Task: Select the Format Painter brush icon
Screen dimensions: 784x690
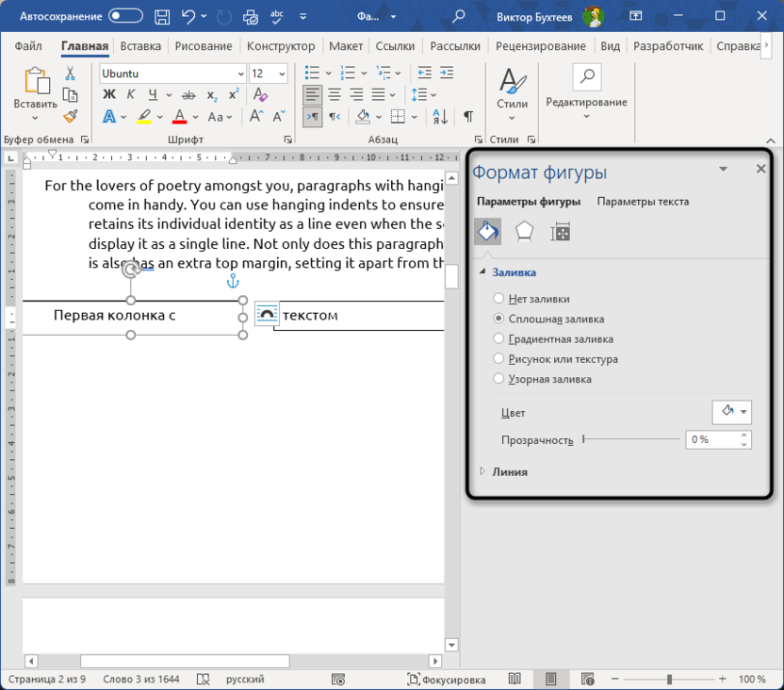Action: tap(71, 116)
